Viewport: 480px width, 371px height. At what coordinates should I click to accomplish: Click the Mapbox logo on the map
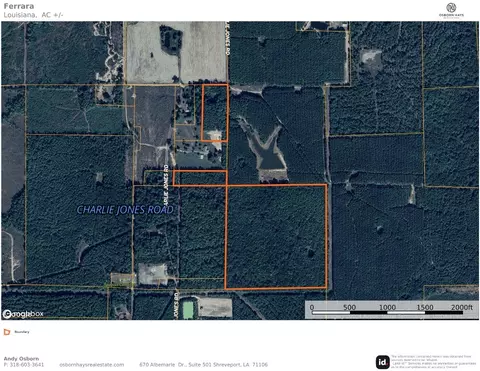23,314
